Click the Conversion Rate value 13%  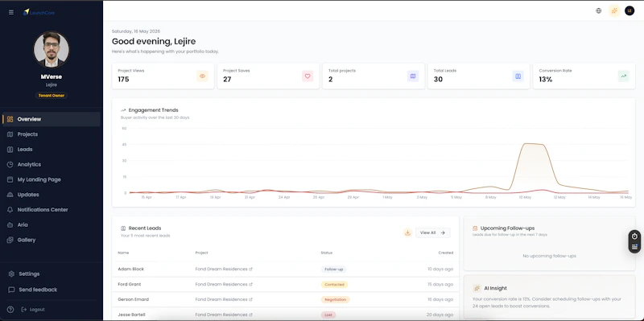[546, 80]
